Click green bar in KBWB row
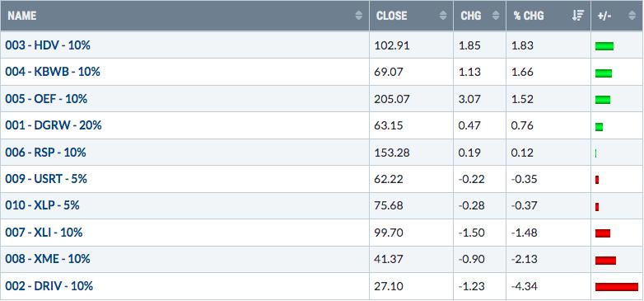The image size is (644, 301). pyautogui.click(x=604, y=73)
